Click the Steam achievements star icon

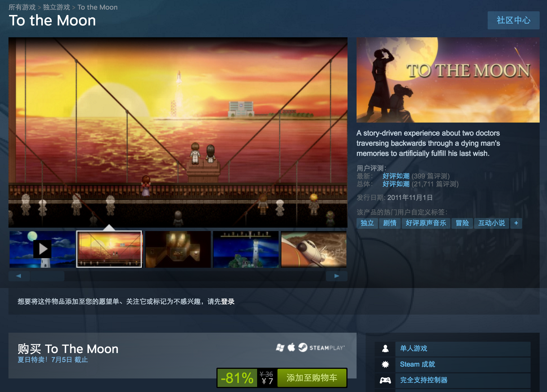pos(385,364)
